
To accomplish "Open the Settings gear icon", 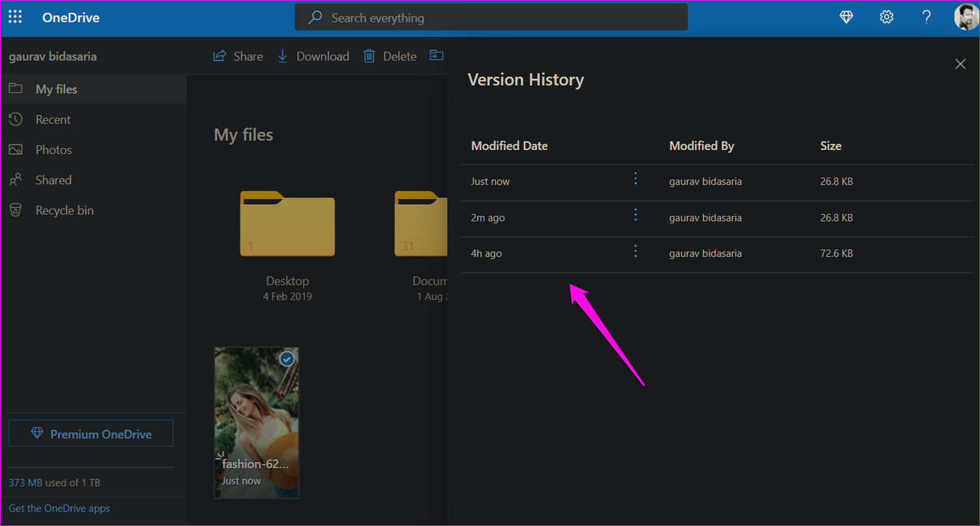I will tap(886, 18).
